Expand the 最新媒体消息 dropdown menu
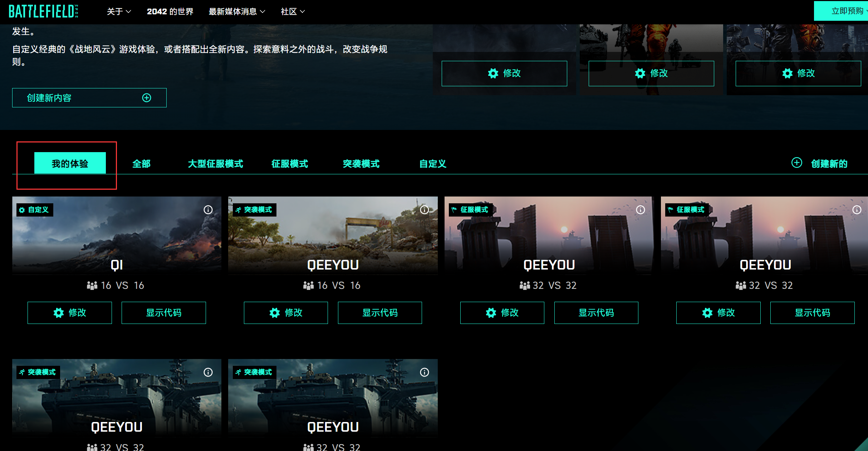 [237, 11]
